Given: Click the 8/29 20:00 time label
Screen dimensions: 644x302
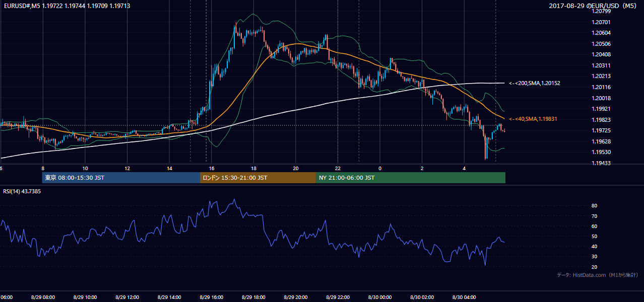Looking at the screenshot, I should click(296, 297).
